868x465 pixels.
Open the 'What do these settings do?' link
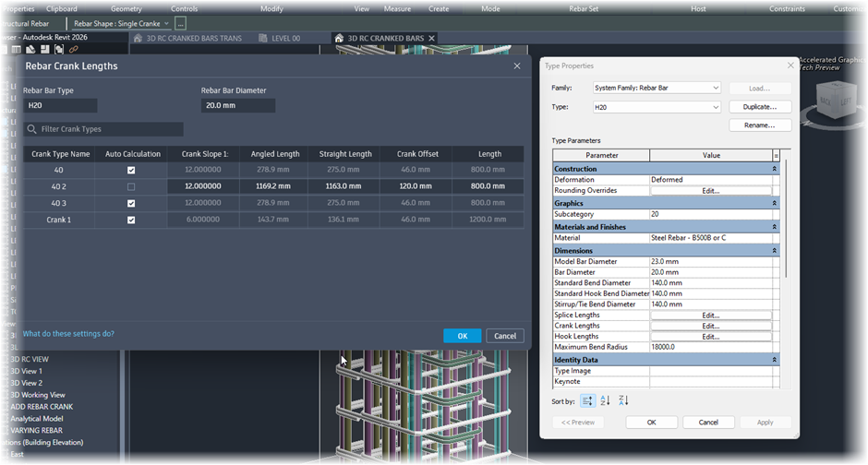(x=68, y=334)
